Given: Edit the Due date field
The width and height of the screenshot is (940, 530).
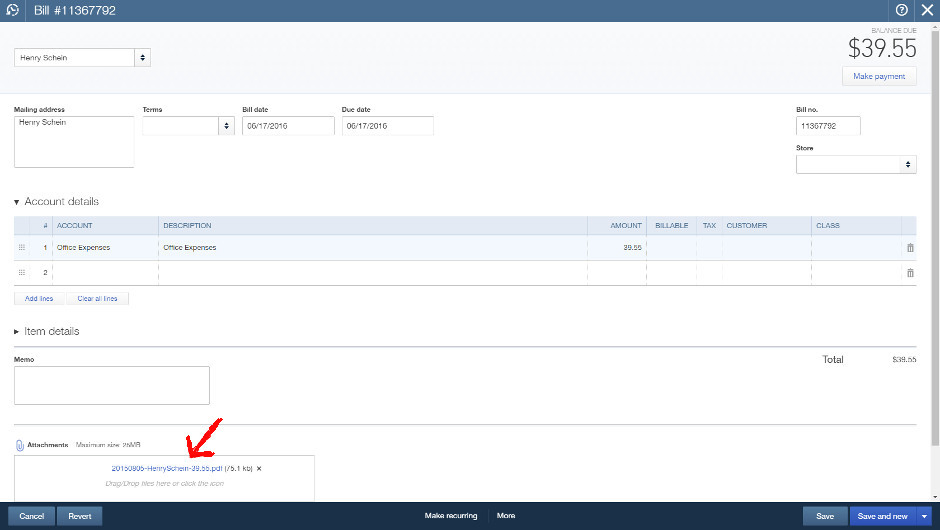Looking at the screenshot, I should pyautogui.click(x=387, y=126).
